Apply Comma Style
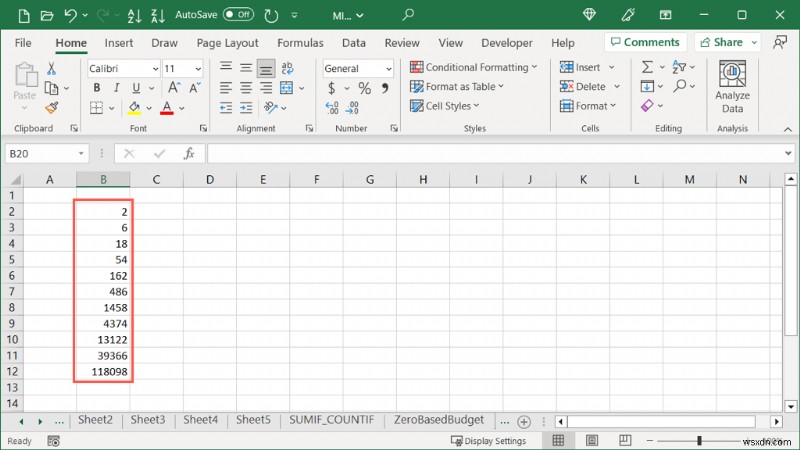Viewport: 800px width, 450px height. point(385,88)
